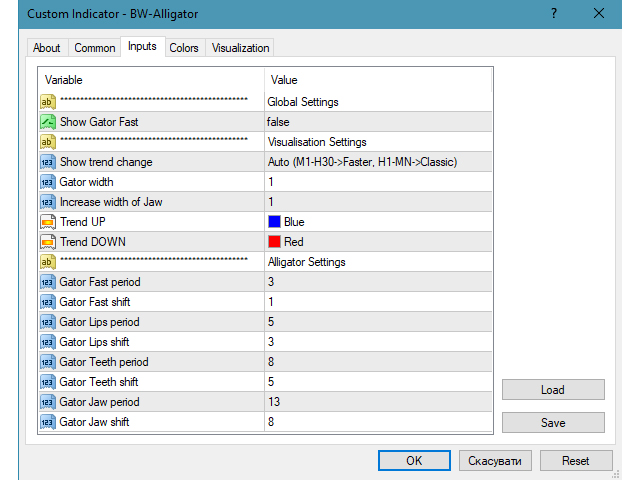Click the integer icon beside Gator Jaw period
Screen dimensions: 640x480
coord(48,402)
